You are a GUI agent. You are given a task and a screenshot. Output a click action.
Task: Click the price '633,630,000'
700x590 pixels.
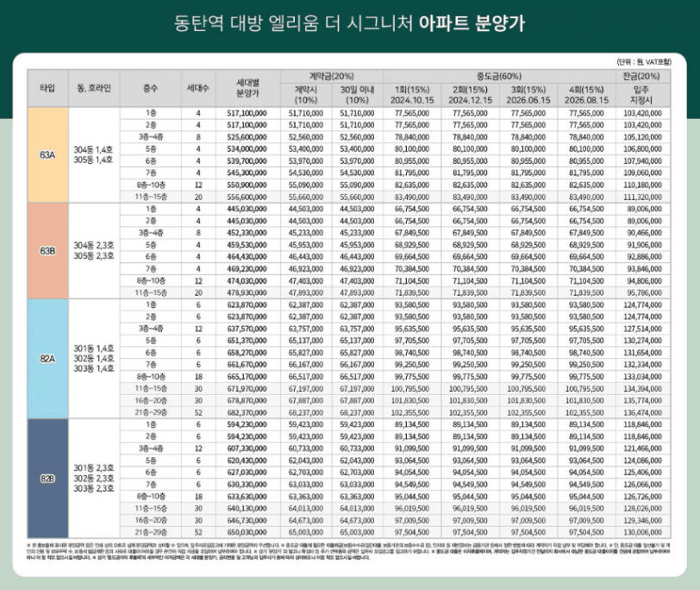[247, 497]
